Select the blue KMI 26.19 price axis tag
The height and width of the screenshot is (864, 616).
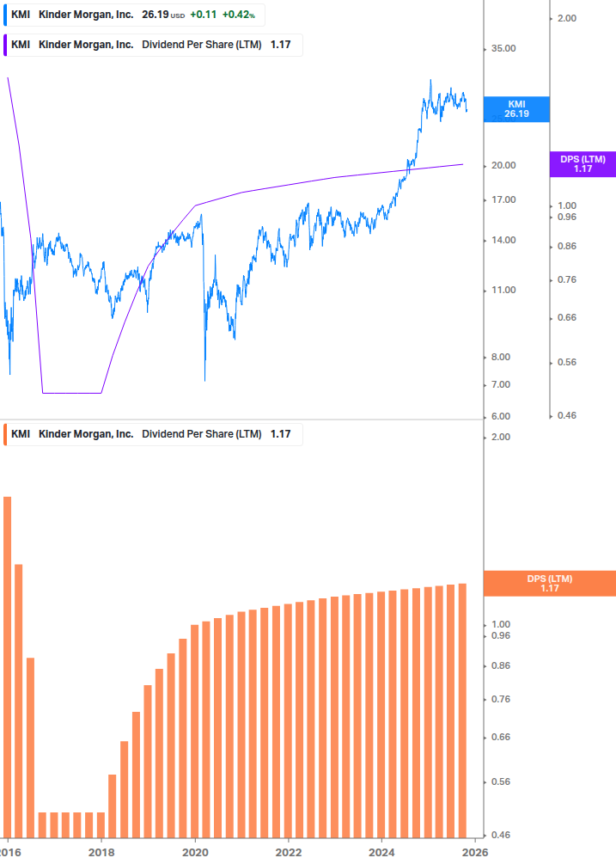[x=516, y=109]
